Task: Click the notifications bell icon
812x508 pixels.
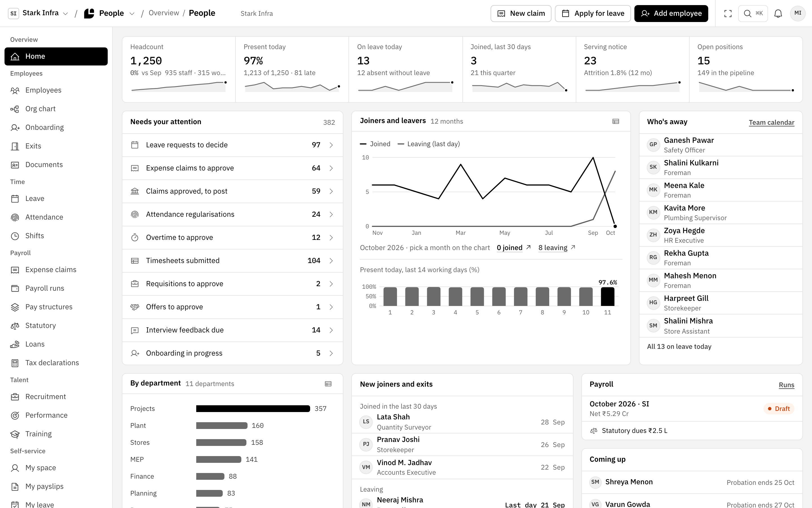Action: 778,14
